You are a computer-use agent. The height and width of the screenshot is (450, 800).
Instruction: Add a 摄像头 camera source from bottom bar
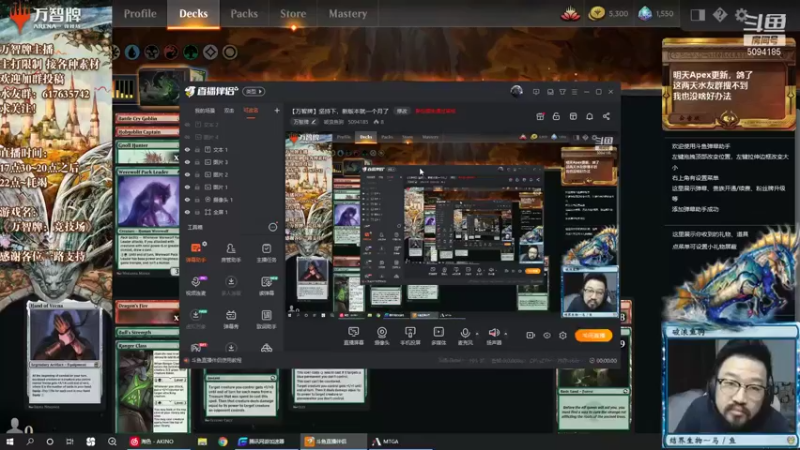point(382,336)
